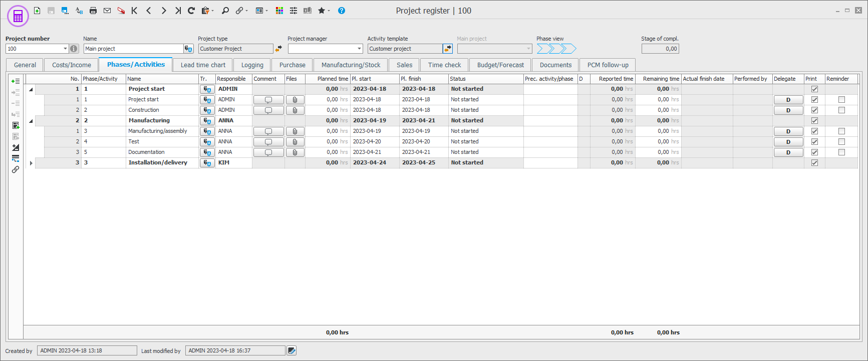Expand the Installation/delivery phase
The height and width of the screenshot is (361, 868).
(x=31, y=163)
